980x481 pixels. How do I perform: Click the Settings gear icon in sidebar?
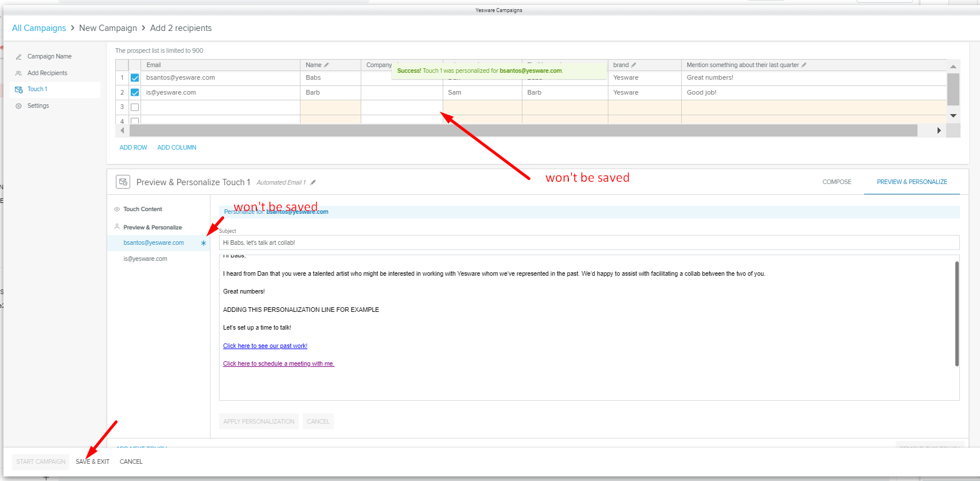tap(18, 106)
